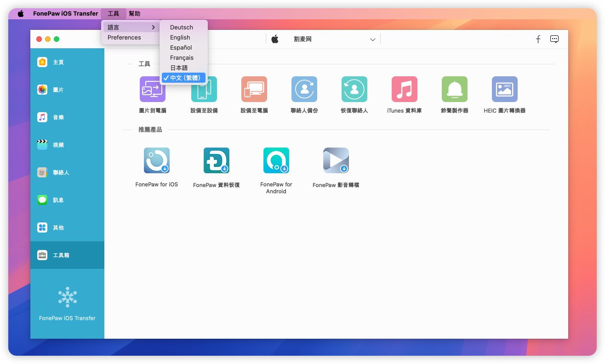Screen dimensions: 605x364
Task: Select the checked 中文 (繁體) language option
Action: (184, 78)
